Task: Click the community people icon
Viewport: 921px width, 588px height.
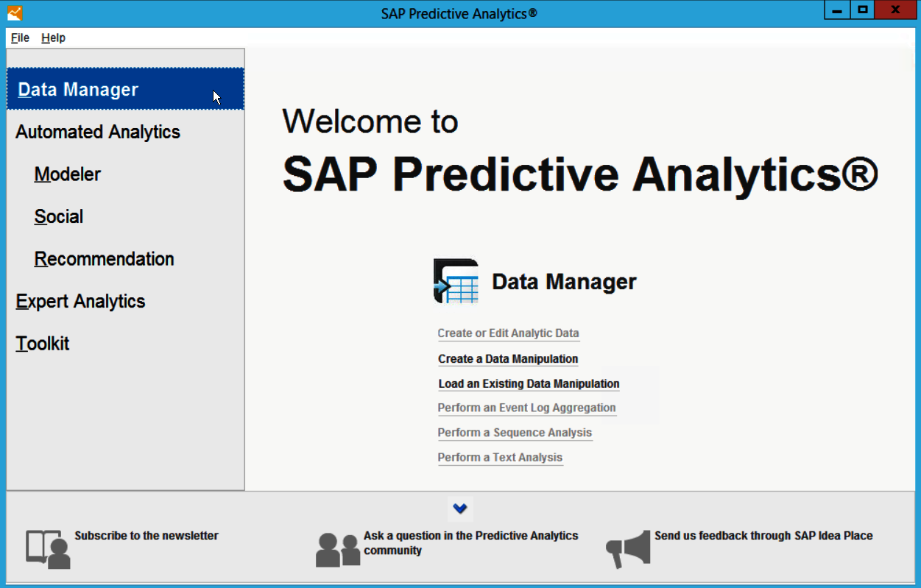Action: 338,548
